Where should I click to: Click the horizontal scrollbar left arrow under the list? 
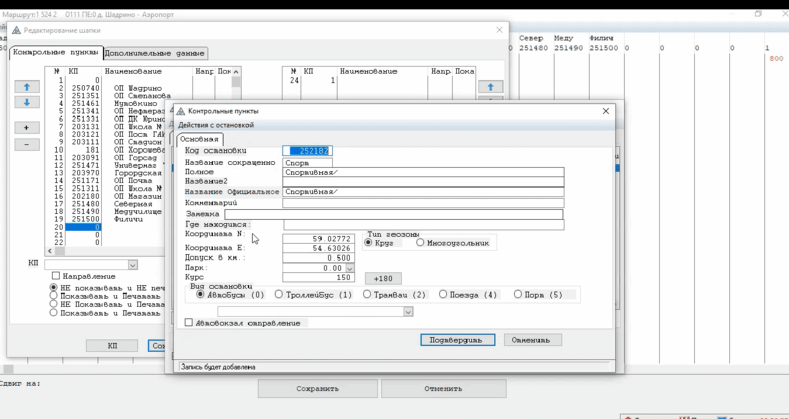[49, 250]
